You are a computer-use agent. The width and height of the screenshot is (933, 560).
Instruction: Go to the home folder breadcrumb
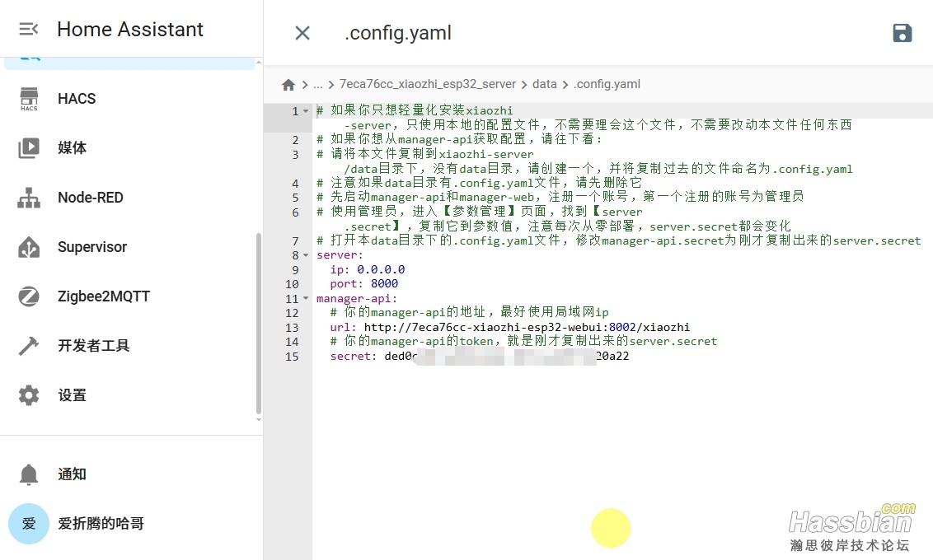(288, 85)
